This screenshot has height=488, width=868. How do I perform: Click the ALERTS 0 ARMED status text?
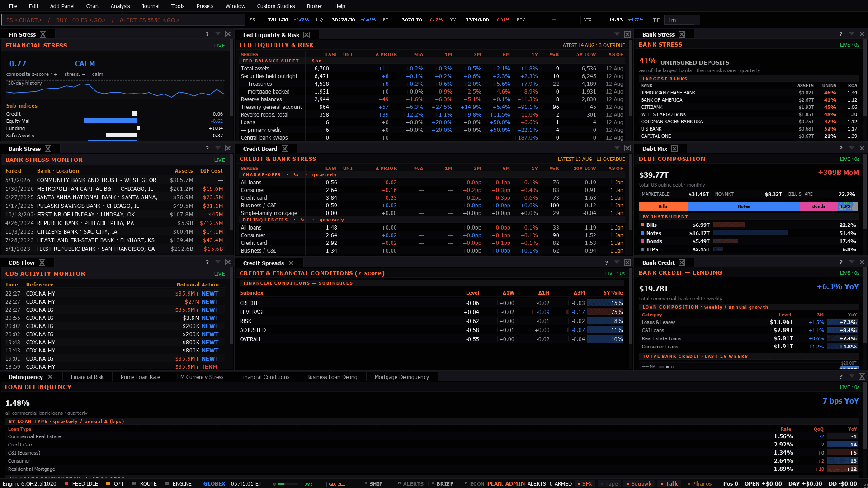pos(549,483)
